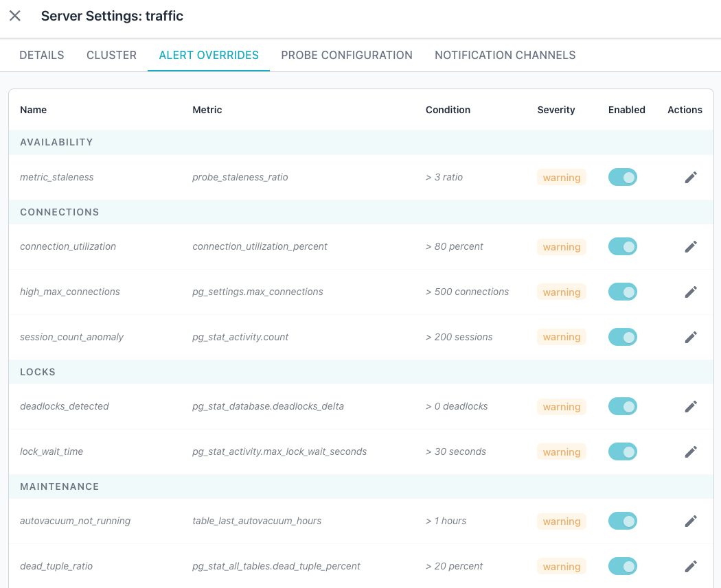Select the deadlocks_detected name cell

(65, 407)
